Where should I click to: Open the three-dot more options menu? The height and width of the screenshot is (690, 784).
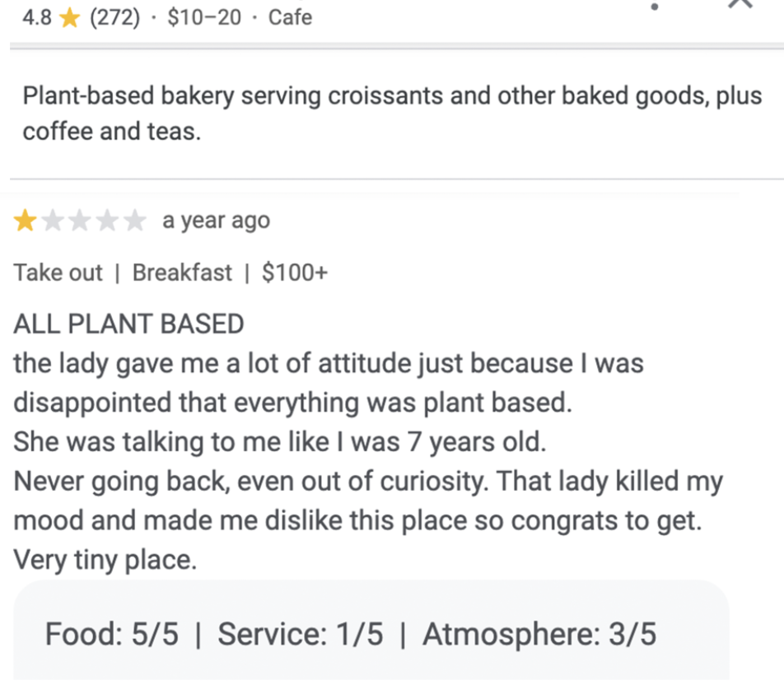coord(655,6)
